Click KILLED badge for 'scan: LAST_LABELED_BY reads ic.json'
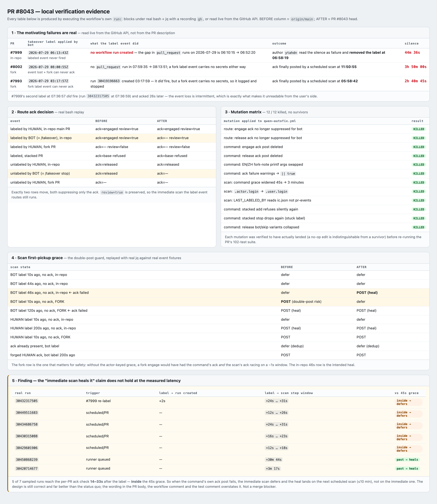437x504 pixels. point(419,201)
